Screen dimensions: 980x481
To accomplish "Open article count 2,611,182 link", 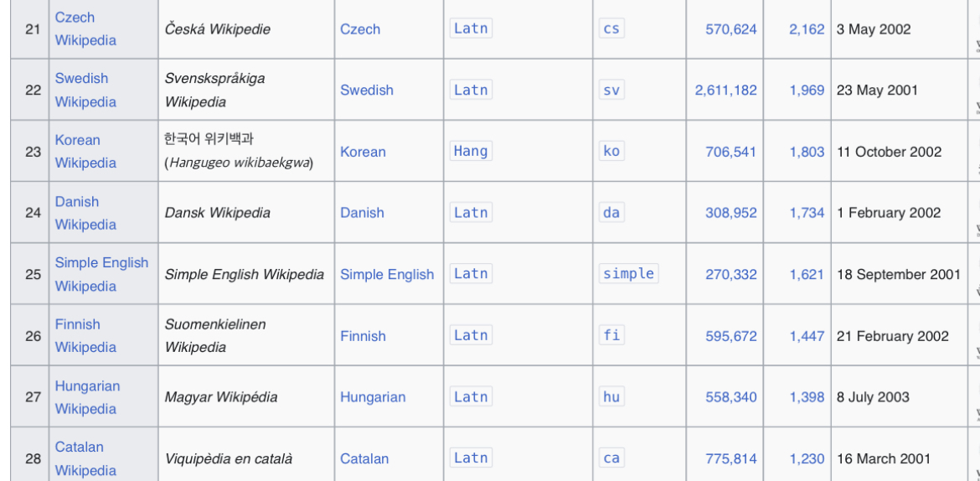I will point(725,91).
